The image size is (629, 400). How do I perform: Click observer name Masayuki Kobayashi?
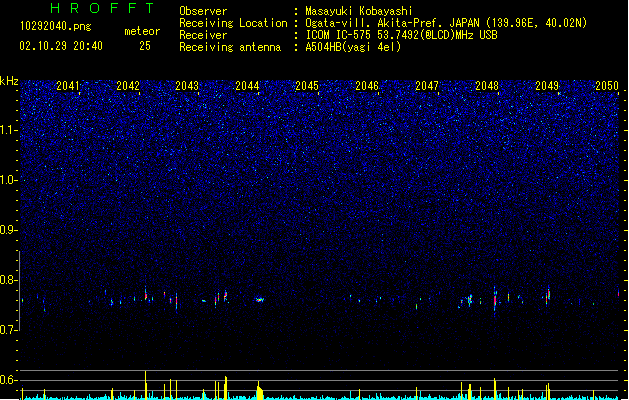point(359,11)
